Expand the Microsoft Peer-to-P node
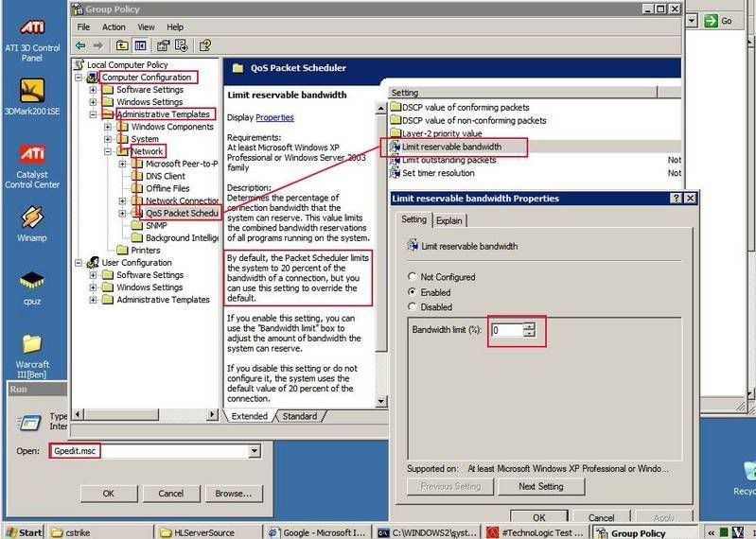756x539 pixels. (122, 164)
